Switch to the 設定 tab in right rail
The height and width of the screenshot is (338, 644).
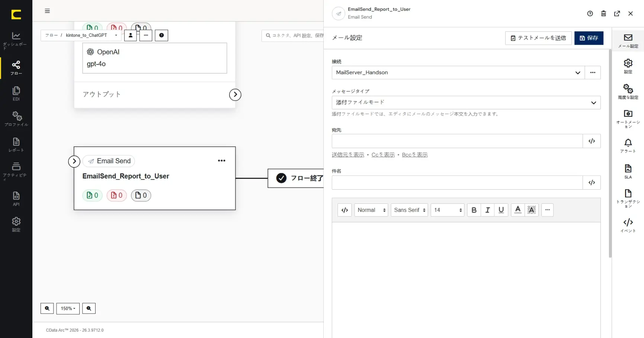coord(628,66)
